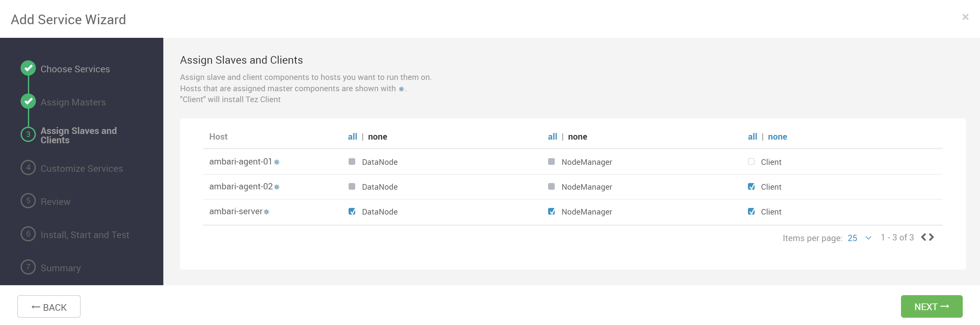The image size is (980, 325).
Task: Toggle DataNode checkbox for ambari-server
Action: tap(352, 211)
